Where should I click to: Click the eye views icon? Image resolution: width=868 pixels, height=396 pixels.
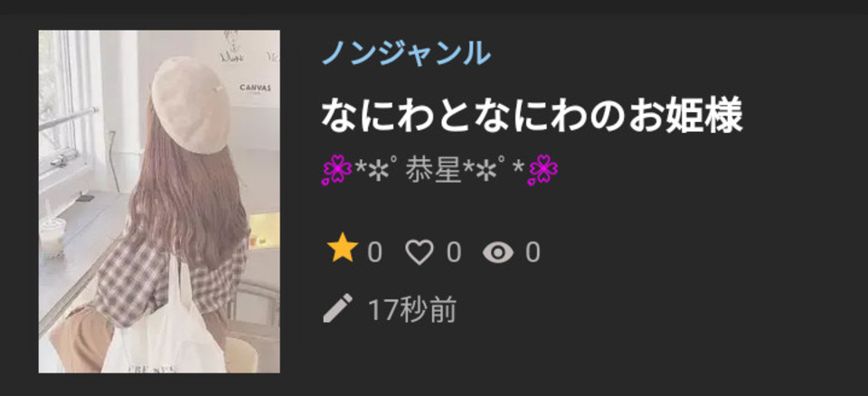(x=498, y=253)
